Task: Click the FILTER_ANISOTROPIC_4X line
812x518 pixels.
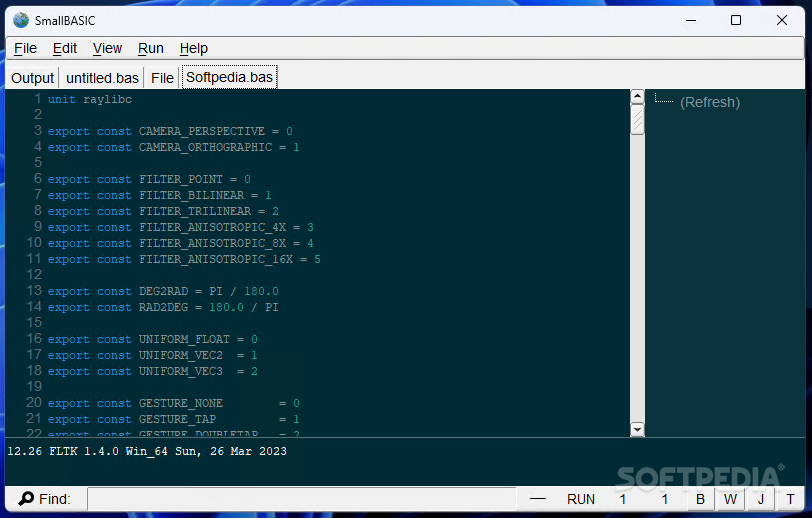Action: point(181,227)
